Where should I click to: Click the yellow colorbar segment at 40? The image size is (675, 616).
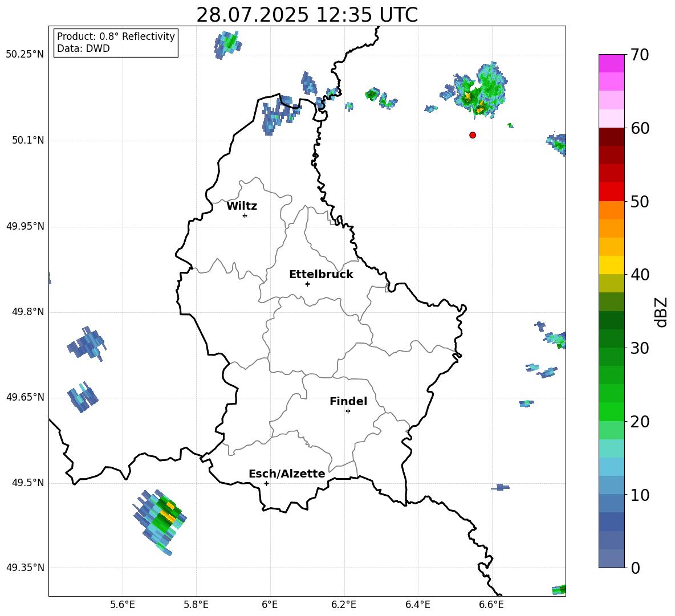click(612, 266)
